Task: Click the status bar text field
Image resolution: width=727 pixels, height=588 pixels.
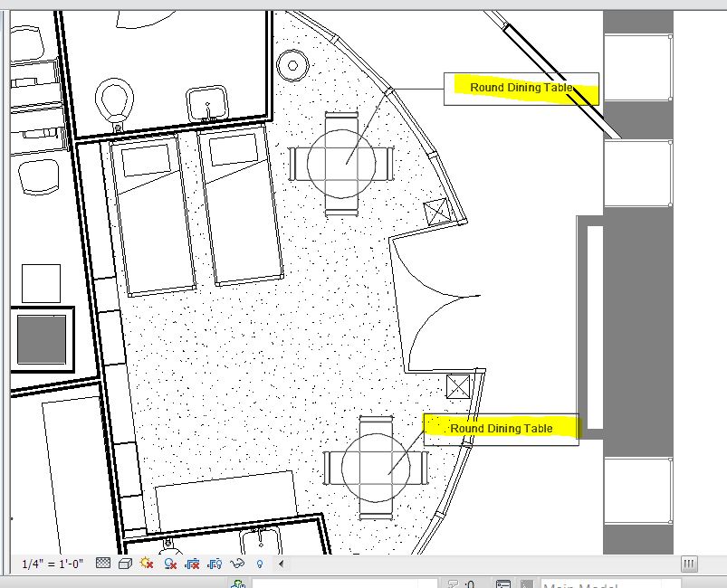Action: pyautogui.click(x=344, y=583)
